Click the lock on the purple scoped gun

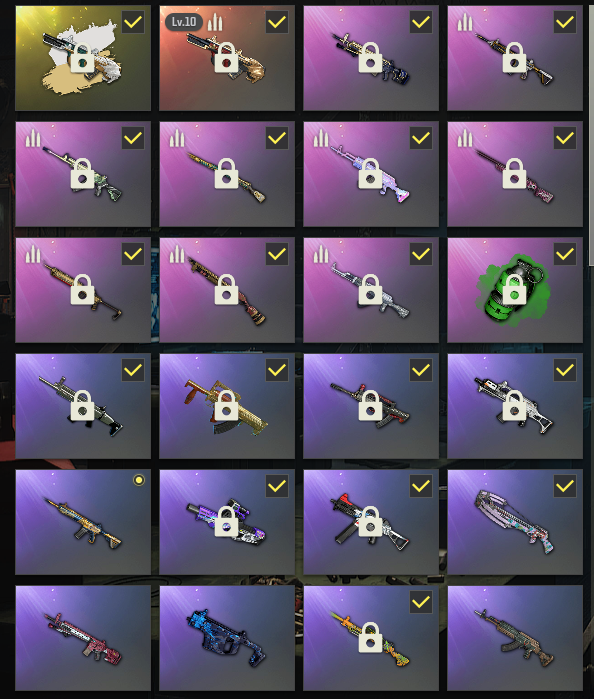226,521
